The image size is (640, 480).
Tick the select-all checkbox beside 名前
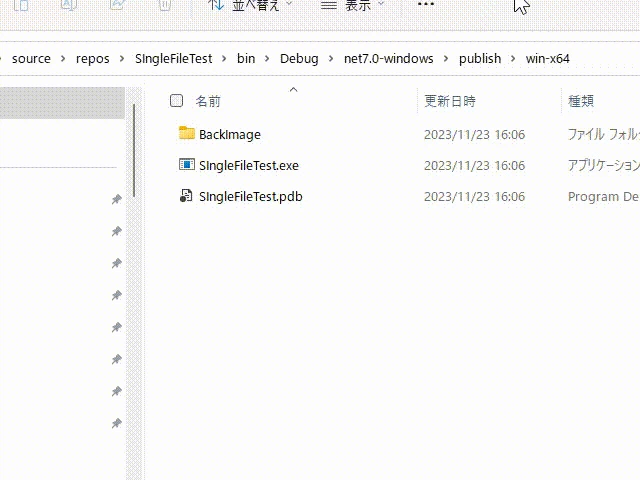click(176, 100)
